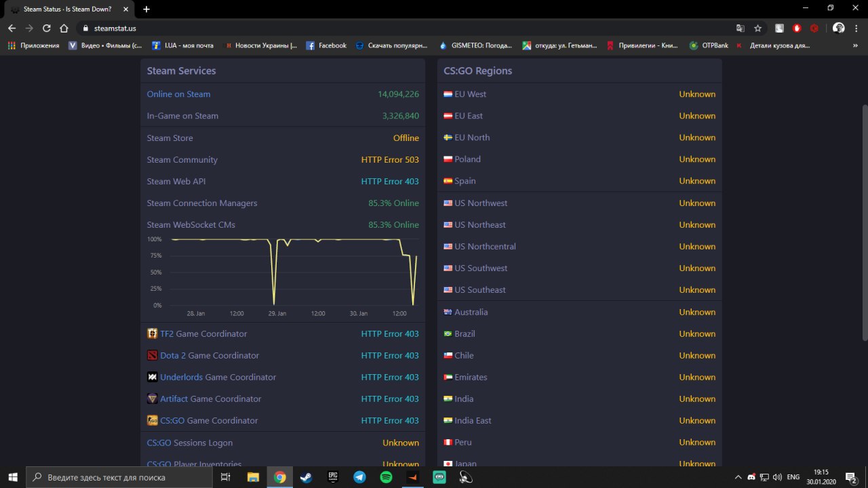Show hidden system tray icons chevron

point(738,477)
